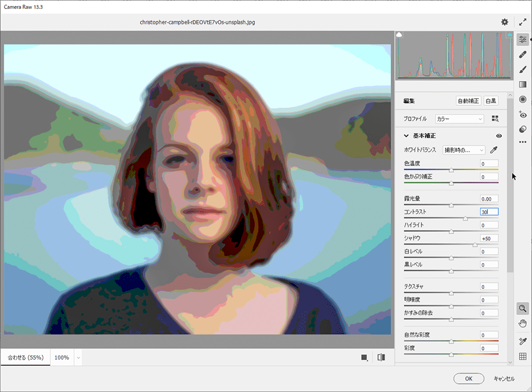Switch to 100% zoom view
This screenshot has height=392, width=532.
pyautogui.click(x=62, y=358)
